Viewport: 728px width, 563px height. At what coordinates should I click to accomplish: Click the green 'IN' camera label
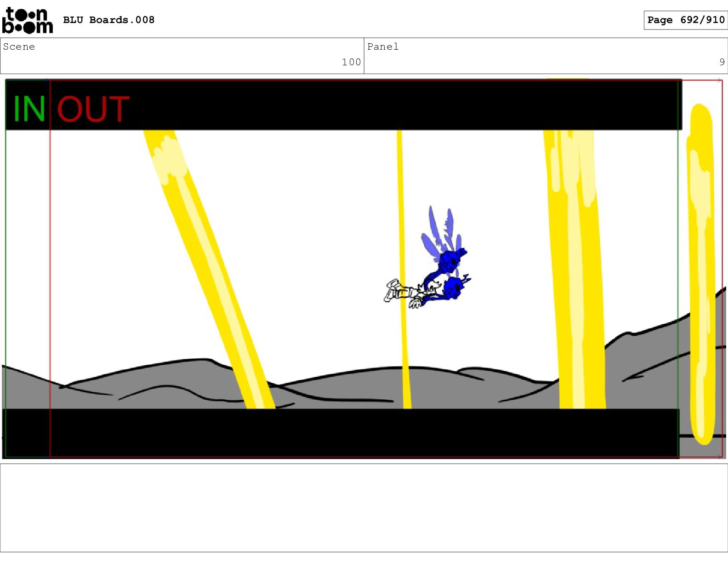(29, 109)
